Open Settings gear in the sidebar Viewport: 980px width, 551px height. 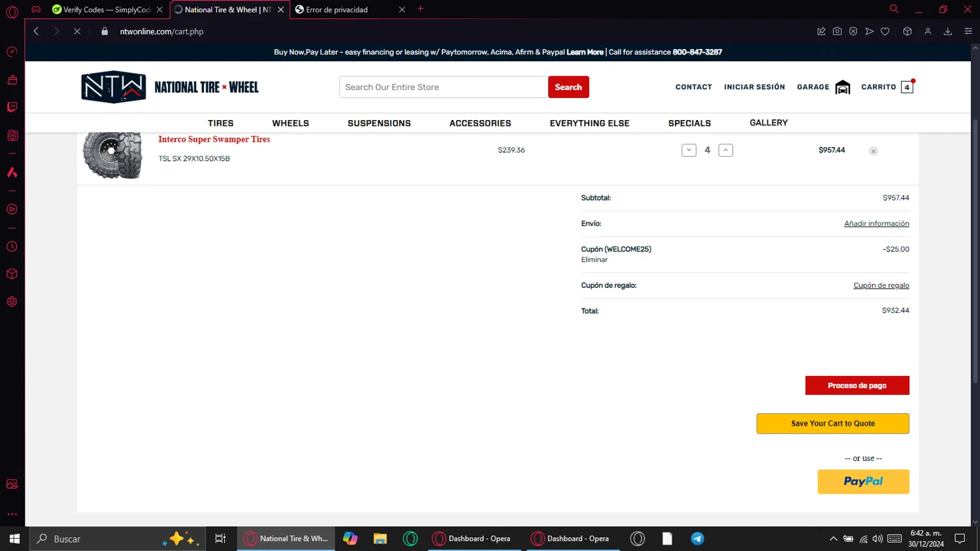pyautogui.click(x=12, y=302)
